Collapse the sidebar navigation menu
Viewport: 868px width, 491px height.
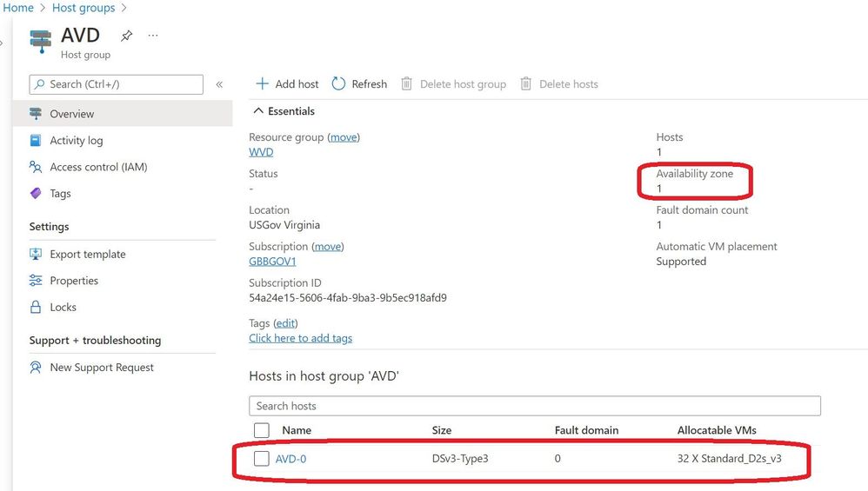[219, 84]
